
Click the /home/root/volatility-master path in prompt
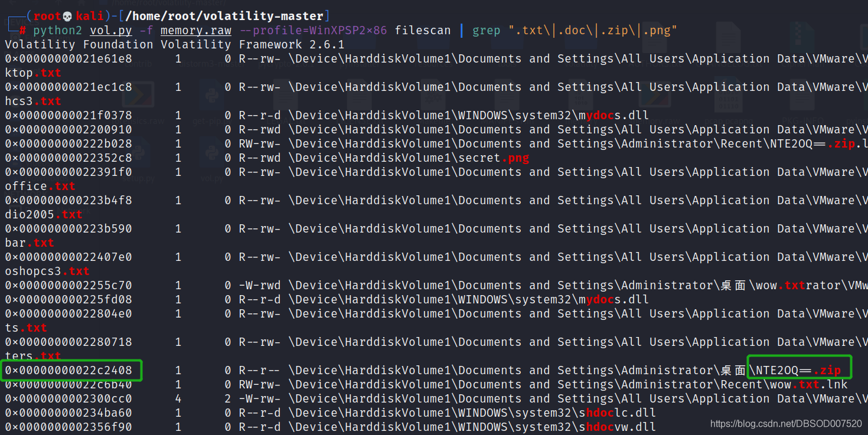click(224, 16)
